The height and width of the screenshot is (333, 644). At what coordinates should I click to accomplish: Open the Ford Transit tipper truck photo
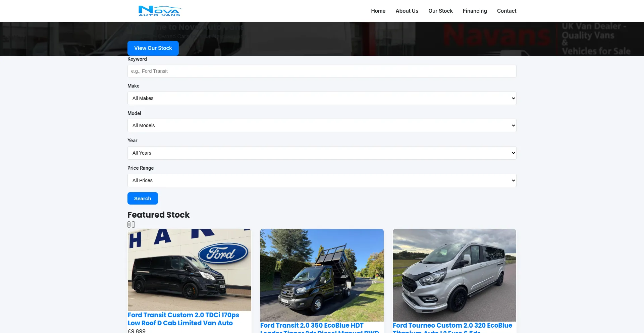322,275
